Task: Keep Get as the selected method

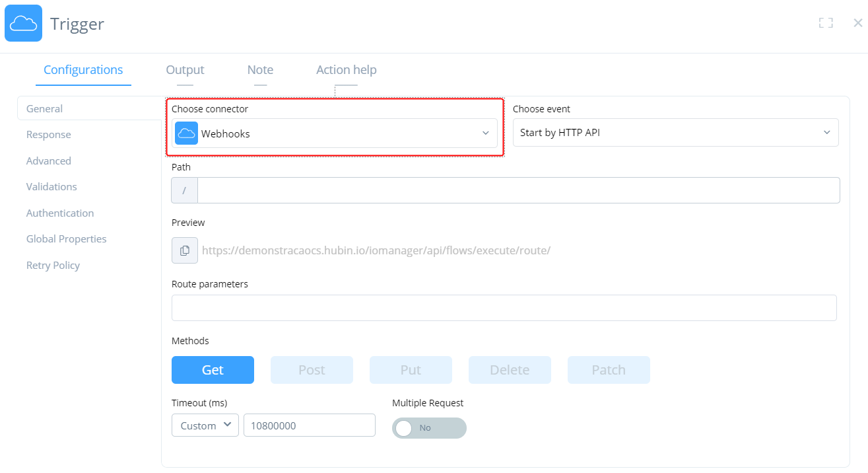Action: [213, 369]
